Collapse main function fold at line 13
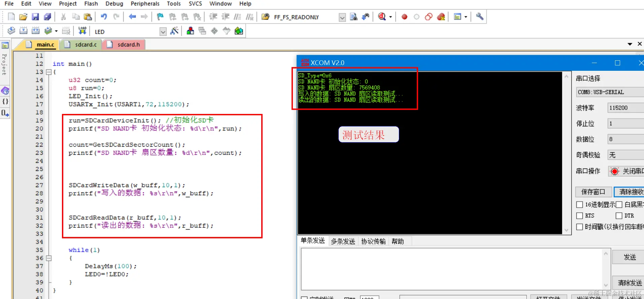Viewport: 644px width, 299px height. (x=48, y=72)
